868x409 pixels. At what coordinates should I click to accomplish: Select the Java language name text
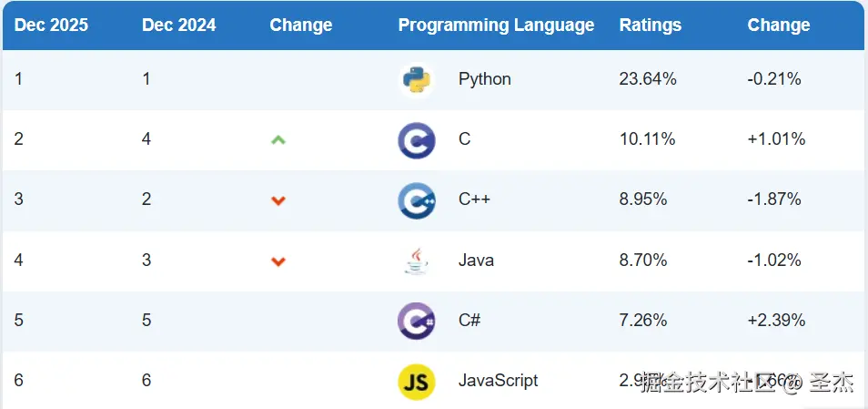click(x=476, y=261)
